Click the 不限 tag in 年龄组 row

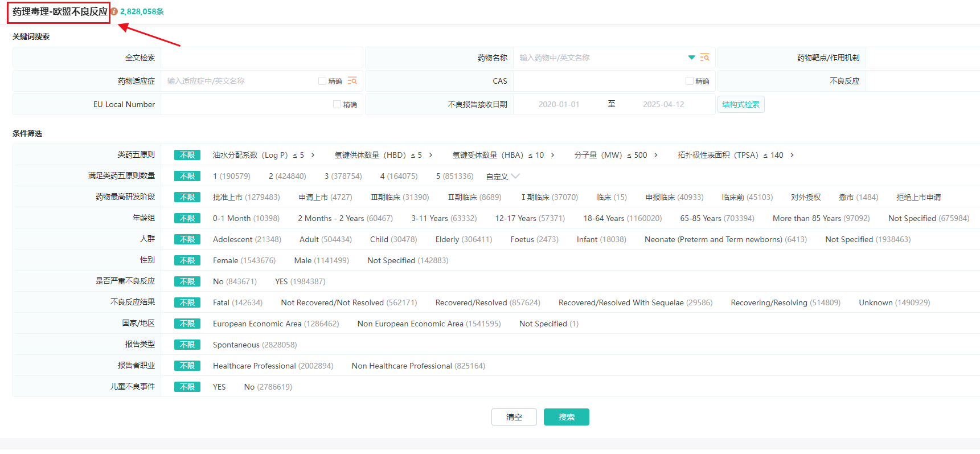point(187,218)
